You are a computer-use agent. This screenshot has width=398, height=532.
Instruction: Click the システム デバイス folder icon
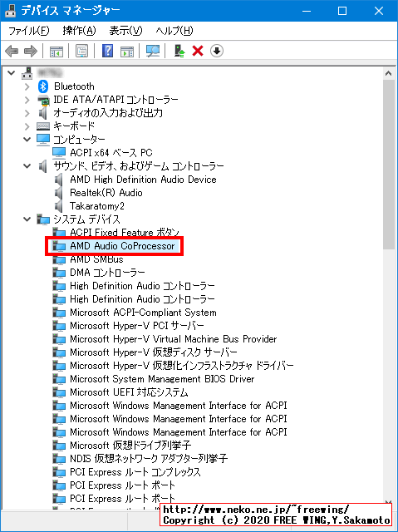click(x=43, y=219)
